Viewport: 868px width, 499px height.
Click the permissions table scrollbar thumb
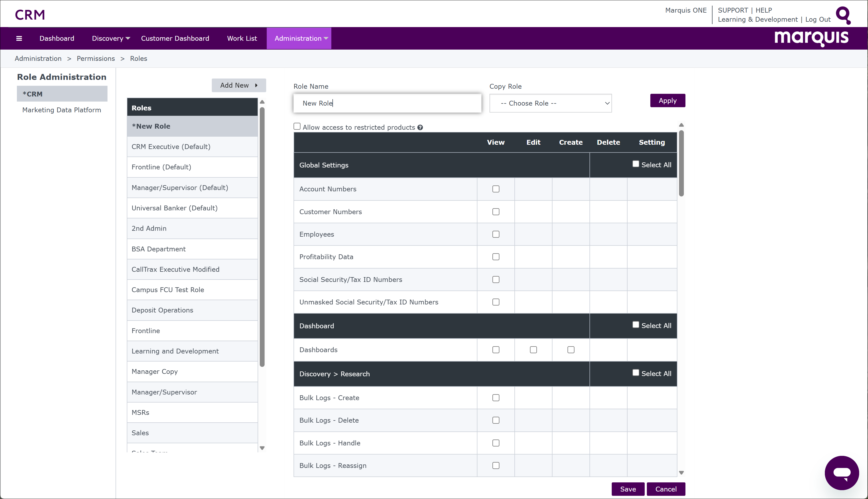click(681, 163)
